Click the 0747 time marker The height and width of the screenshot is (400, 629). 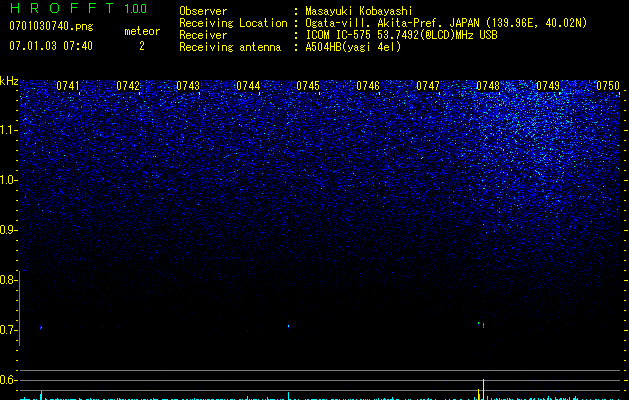pos(428,86)
